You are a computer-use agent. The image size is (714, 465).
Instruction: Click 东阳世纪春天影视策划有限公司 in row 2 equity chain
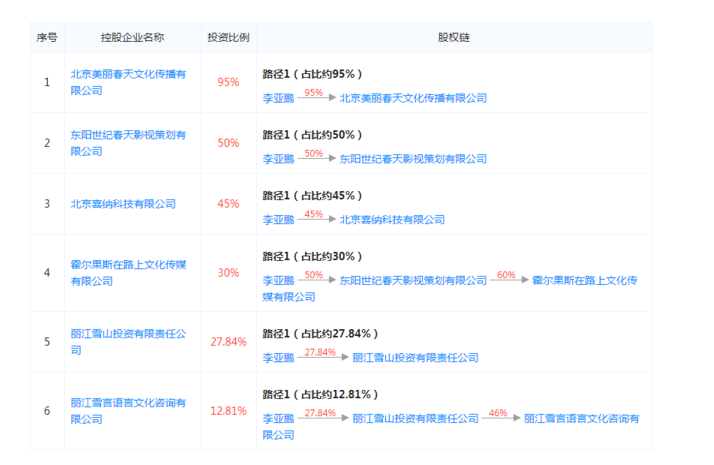[x=413, y=159]
